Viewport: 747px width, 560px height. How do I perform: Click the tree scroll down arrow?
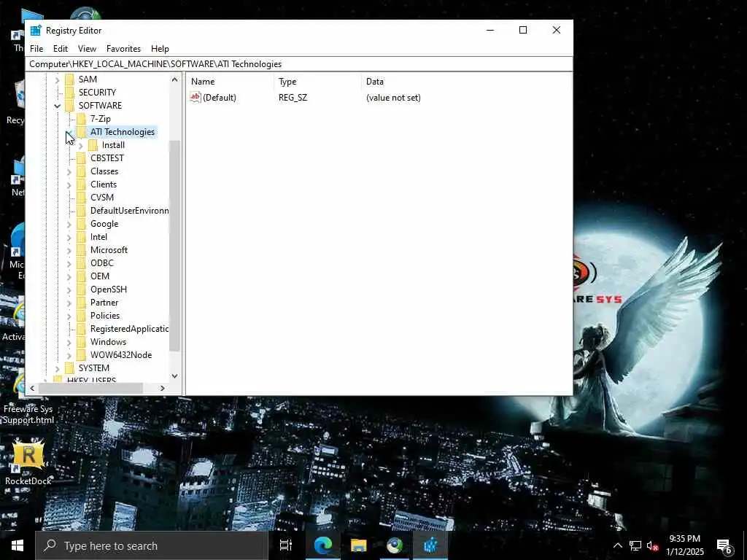point(174,376)
